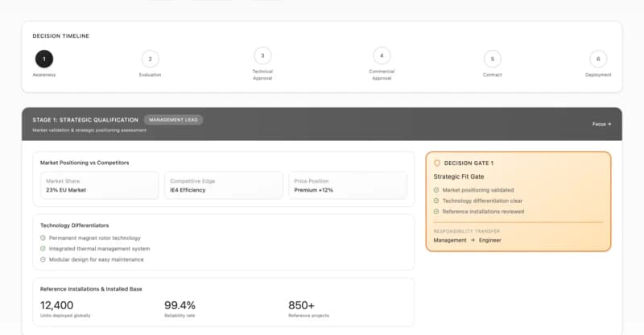The image size is (644, 335).
Task: Click check icon for Market positioning validated
Action: tap(436, 190)
